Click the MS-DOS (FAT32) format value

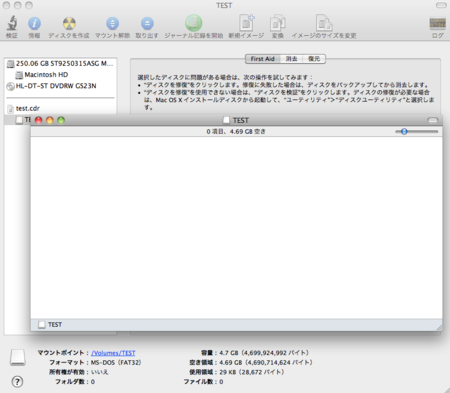point(116,362)
